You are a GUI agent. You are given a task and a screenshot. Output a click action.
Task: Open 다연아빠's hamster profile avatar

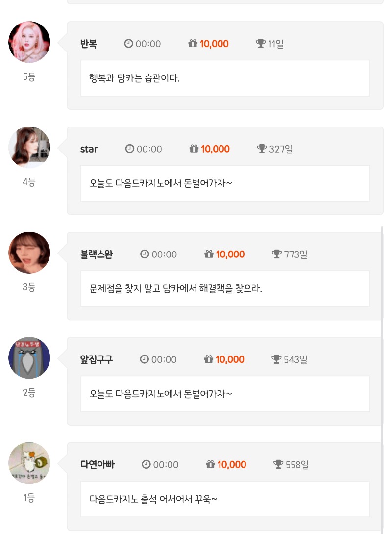click(29, 463)
